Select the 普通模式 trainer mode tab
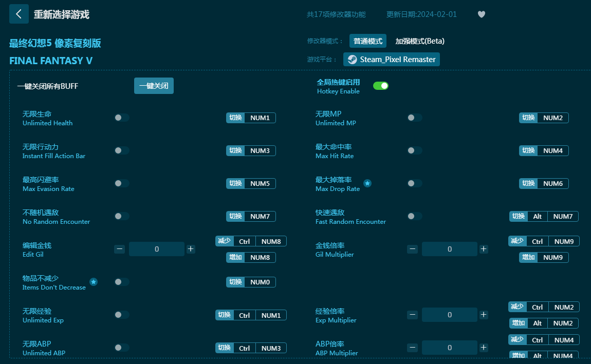The width and height of the screenshot is (591, 364). (368, 41)
